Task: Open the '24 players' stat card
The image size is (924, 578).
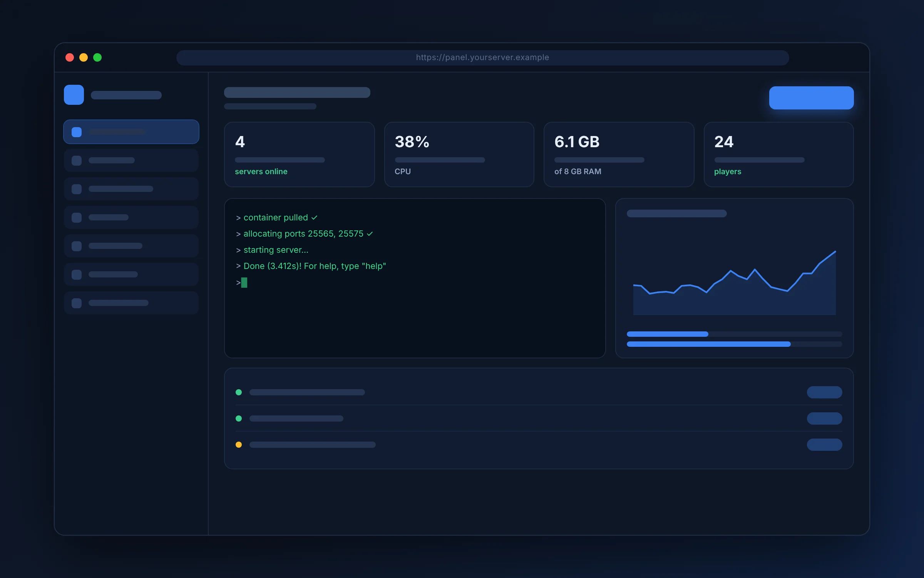Action: pyautogui.click(x=778, y=155)
